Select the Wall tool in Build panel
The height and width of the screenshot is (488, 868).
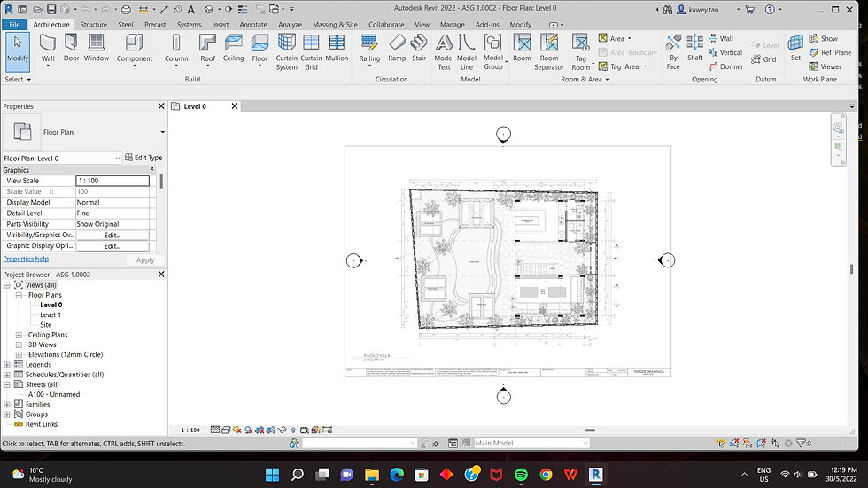pos(48,49)
